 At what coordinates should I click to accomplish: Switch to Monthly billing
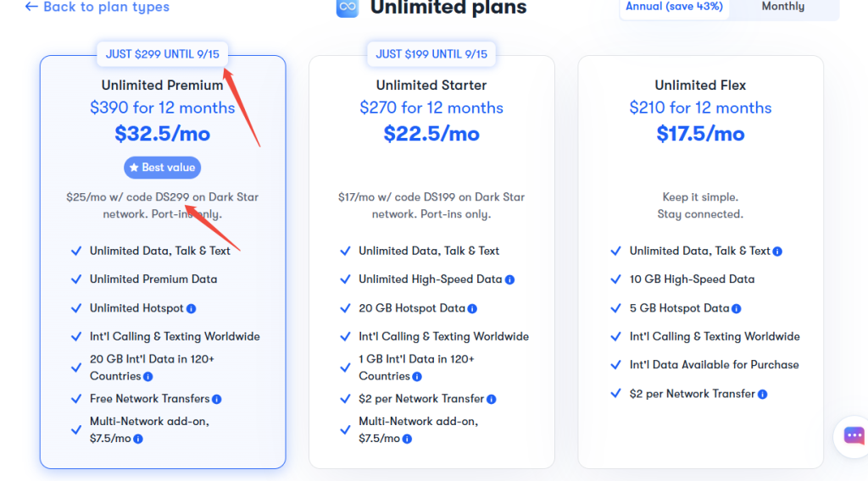782,7
